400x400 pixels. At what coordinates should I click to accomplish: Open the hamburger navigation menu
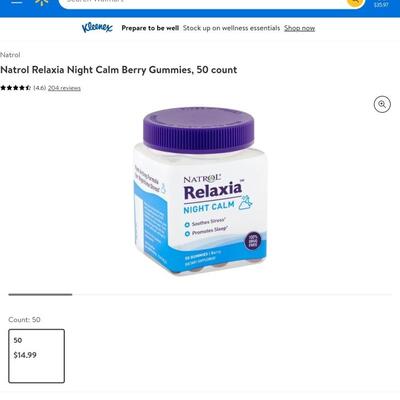[x=16, y=2]
